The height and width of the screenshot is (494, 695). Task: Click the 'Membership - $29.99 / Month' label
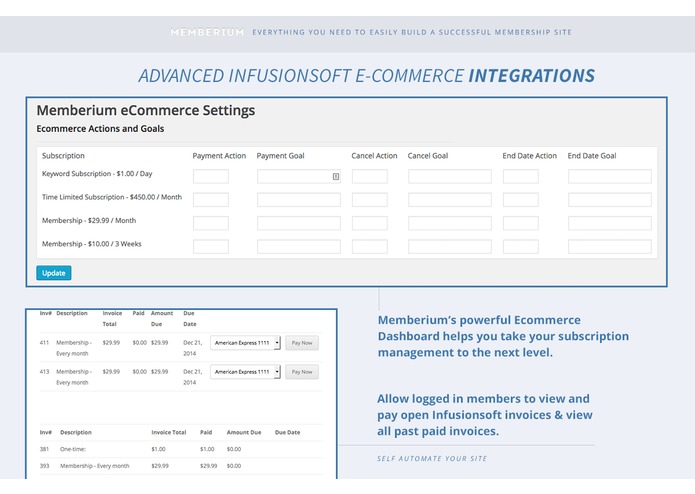click(x=89, y=221)
